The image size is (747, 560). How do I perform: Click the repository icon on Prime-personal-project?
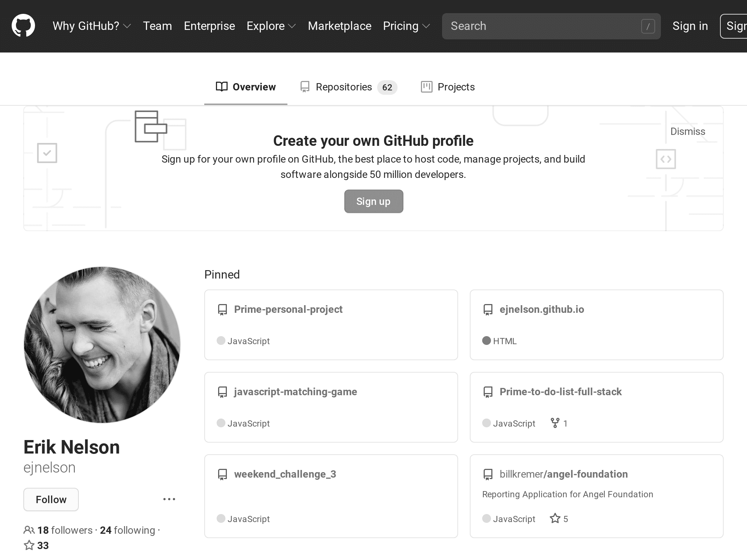coord(223,309)
